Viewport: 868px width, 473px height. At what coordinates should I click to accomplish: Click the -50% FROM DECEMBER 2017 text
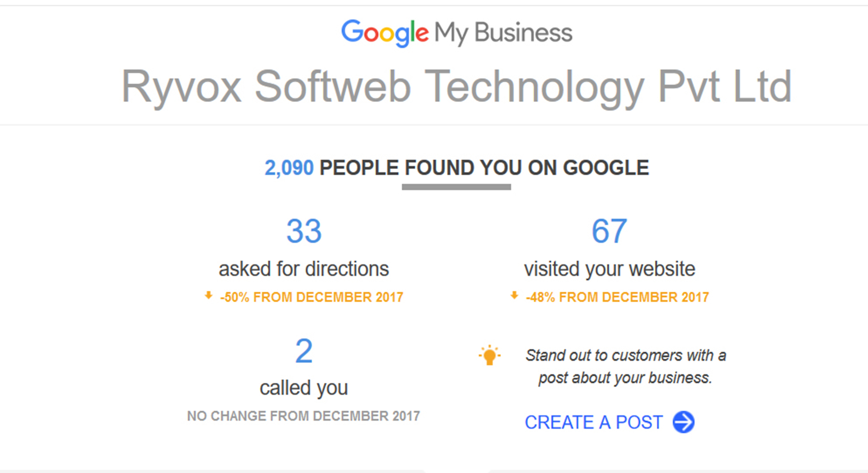tap(311, 297)
